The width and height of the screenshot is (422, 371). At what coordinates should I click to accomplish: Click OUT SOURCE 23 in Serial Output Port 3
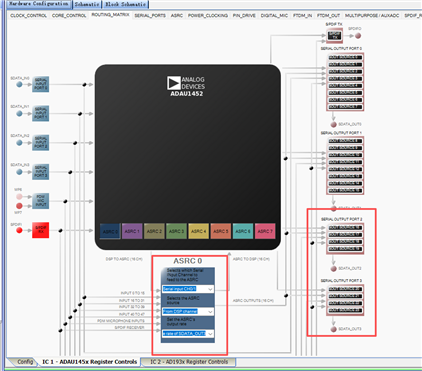345,310
